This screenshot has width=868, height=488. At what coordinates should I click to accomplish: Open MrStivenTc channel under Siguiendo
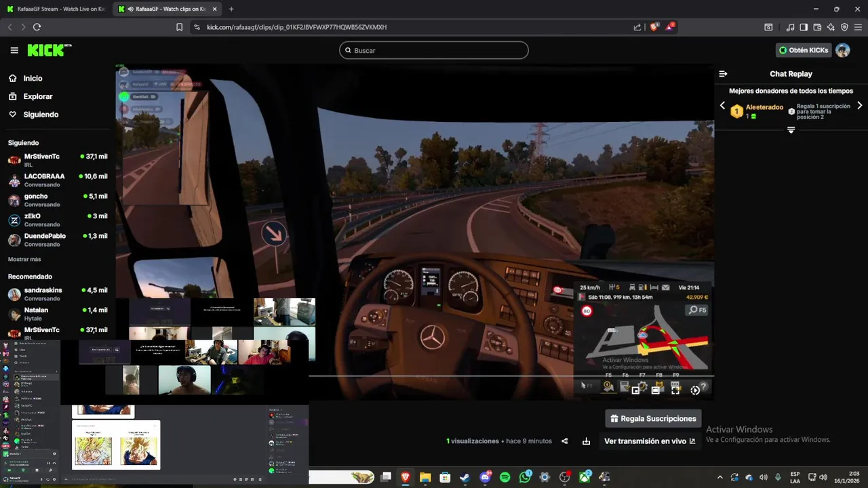pyautogui.click(x=58, y=160)
